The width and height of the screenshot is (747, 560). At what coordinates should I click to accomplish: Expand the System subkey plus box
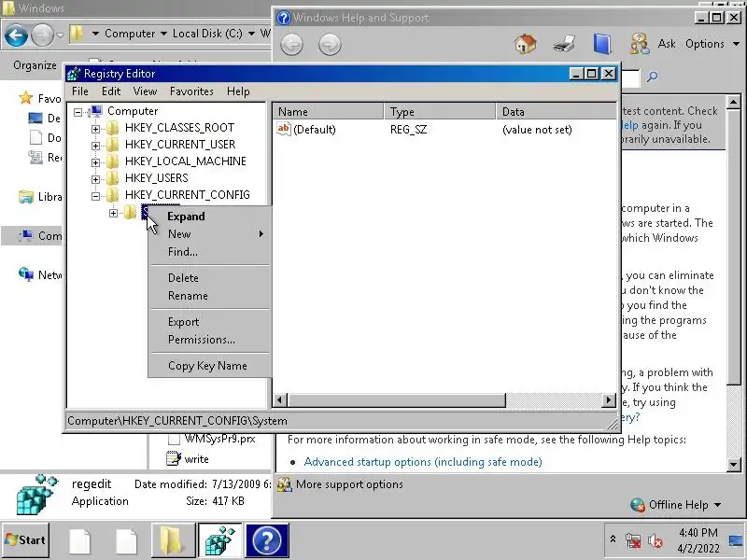[x=113, y=213]
